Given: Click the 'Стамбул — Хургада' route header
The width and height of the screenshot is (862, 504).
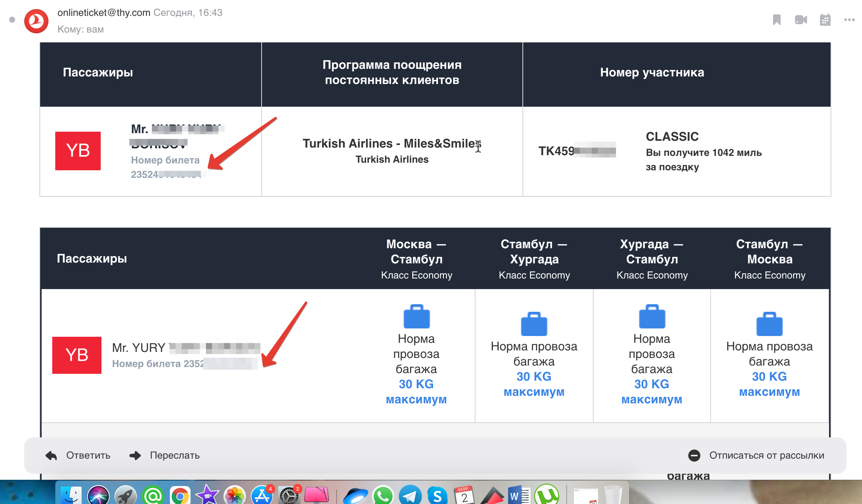Looking at the screenshot, I should click(x=534, y=252).
